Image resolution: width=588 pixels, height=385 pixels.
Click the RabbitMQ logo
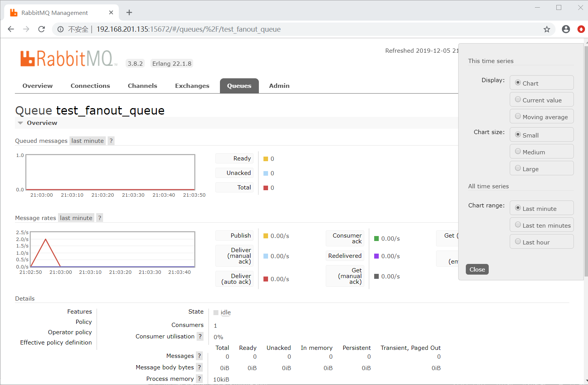pos(68,58)
